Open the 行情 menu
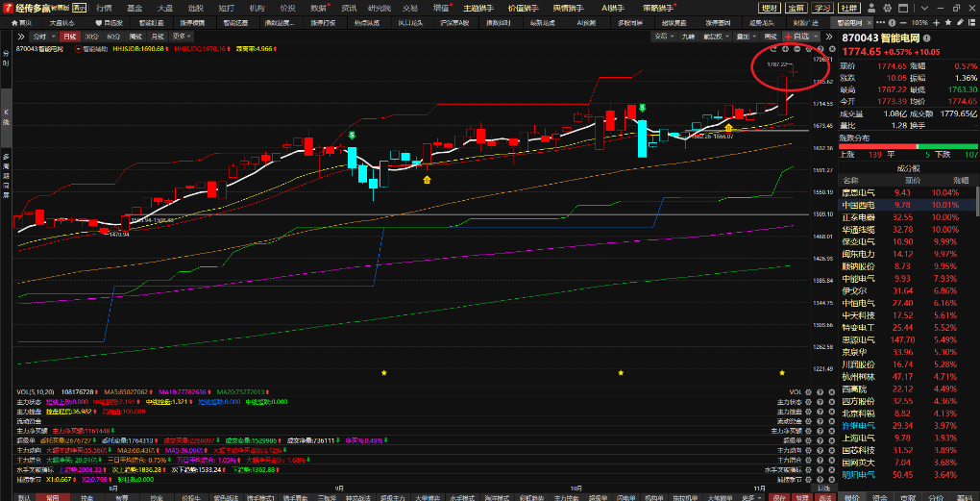 (x=104, y=7)
